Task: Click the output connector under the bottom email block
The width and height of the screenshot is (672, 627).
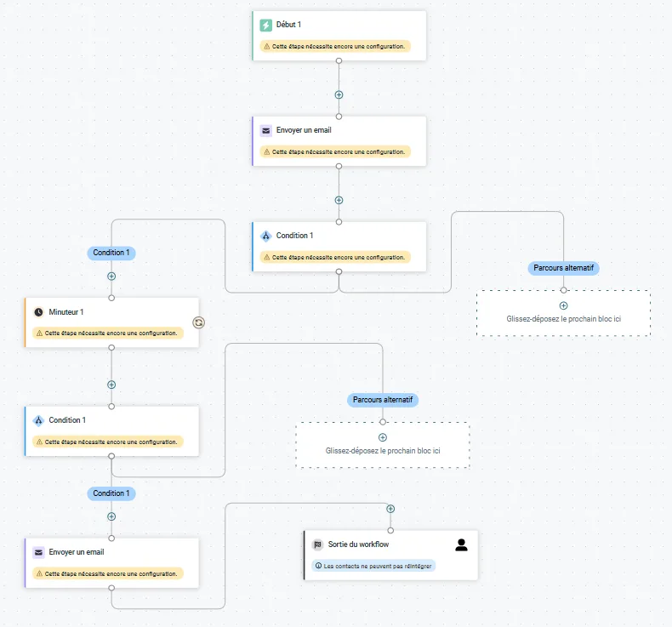Action: (111, 588)
